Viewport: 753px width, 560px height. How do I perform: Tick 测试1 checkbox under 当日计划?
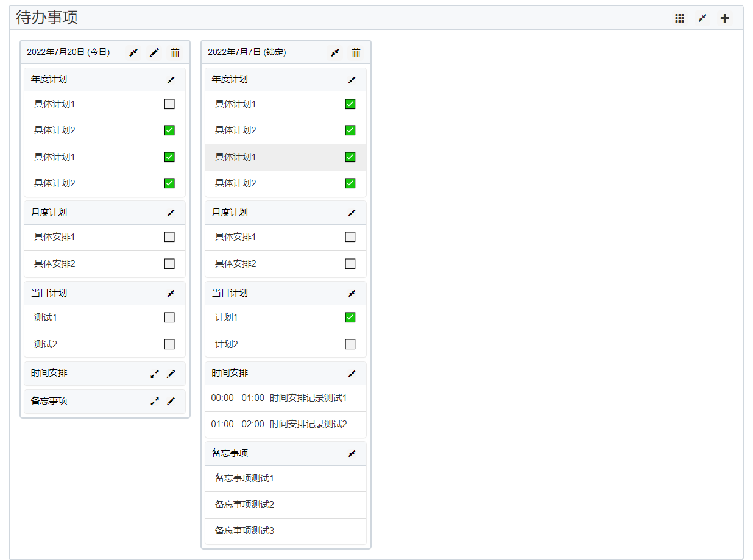[x=169, y=317]
